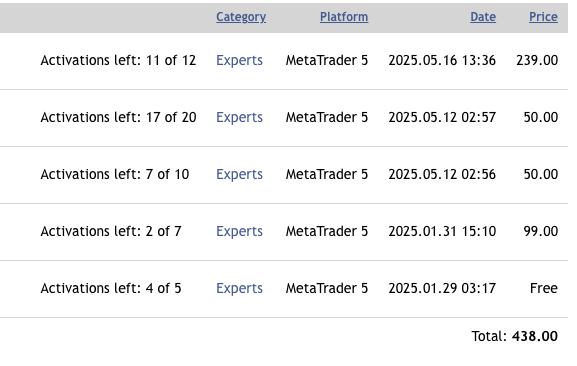Image resolution: width=577 pixels, height=366 pixels.
Task: Select 'Activations left: 17 of 20' text
Action: tap(118, 117)
